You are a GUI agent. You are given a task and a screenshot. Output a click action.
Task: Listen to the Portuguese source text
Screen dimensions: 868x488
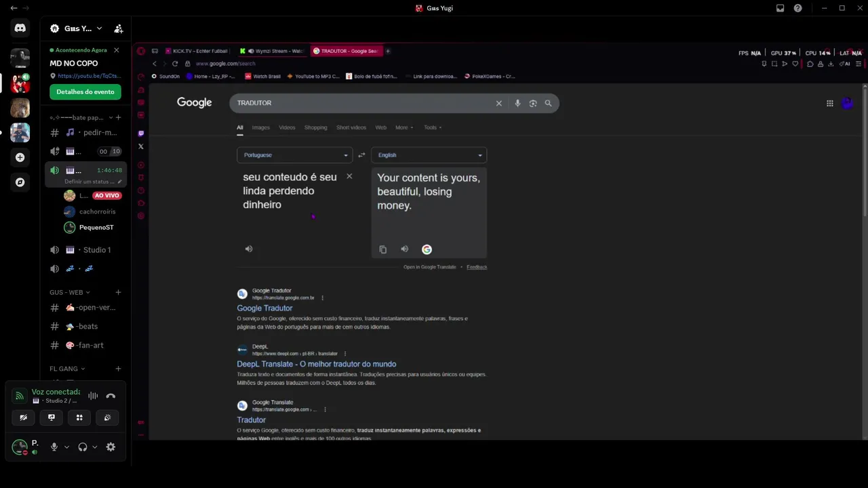click(x=249, y=249)
